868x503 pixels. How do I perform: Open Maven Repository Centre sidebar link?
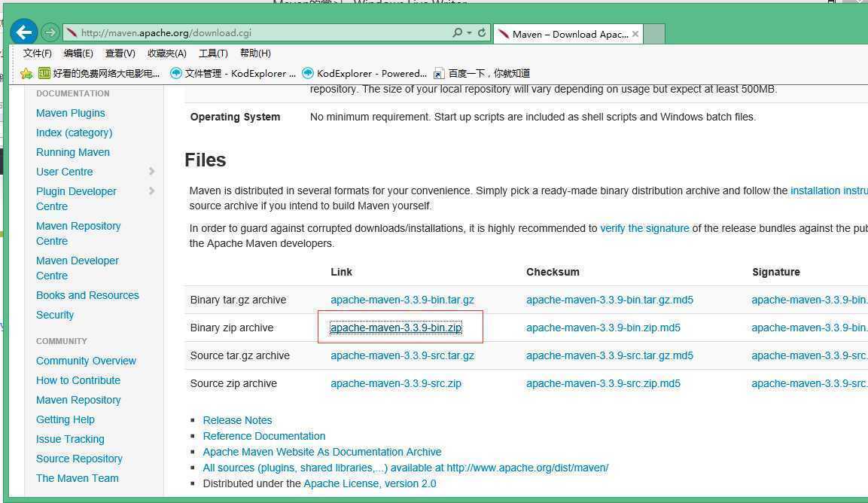(x=78, y=233)
